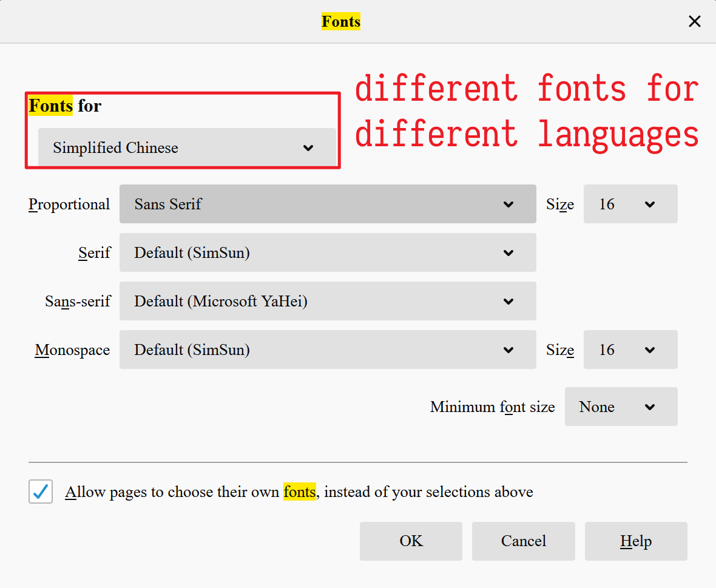Open the Serif font dropdown

pyautogui.click(x=328, y=252)
